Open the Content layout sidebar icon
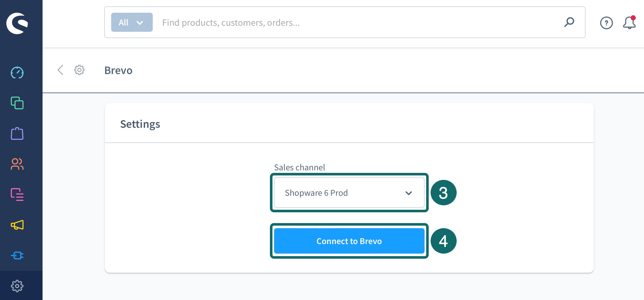The height and width of the screenshot is (300, 644). click(17, 194)
